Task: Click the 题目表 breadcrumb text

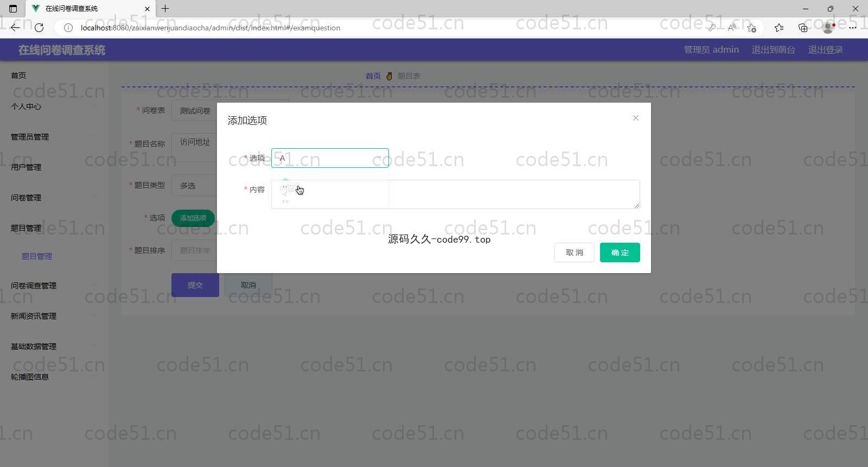Action: pyautogui.click(x=409, y=76)
